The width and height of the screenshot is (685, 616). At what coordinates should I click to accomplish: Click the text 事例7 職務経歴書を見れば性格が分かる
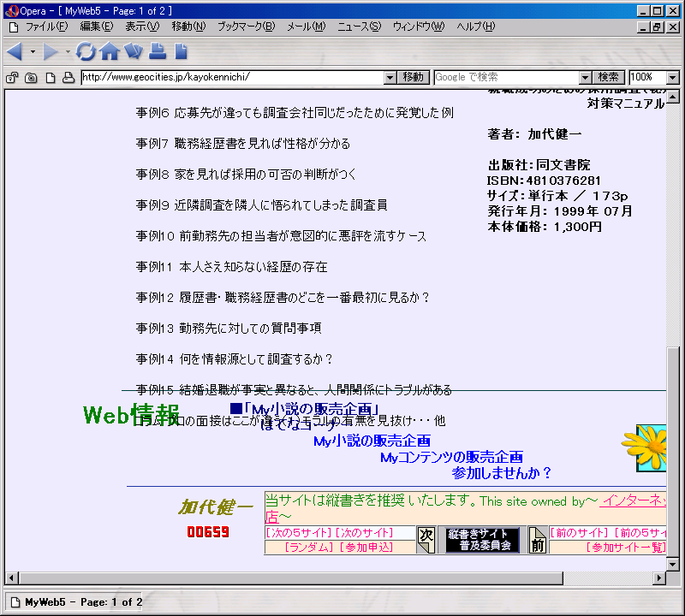[243, 144]
